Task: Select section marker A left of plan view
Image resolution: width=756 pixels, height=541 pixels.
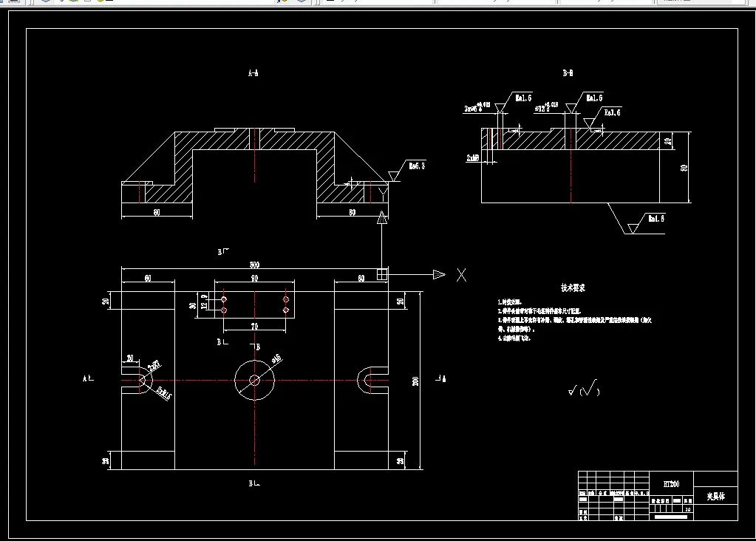Action: pyautogui.click(x=88, y=378)
